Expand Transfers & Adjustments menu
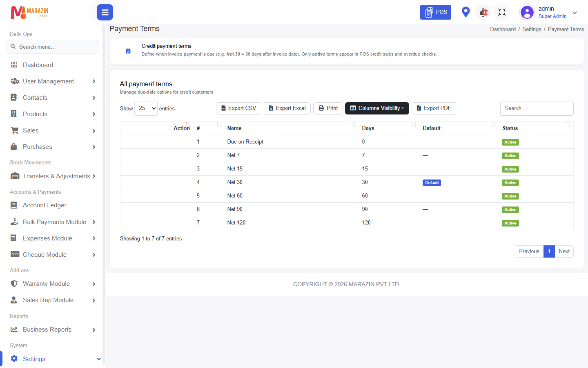The width and height of the screenshot is (588, 368). tap(52, 176)
